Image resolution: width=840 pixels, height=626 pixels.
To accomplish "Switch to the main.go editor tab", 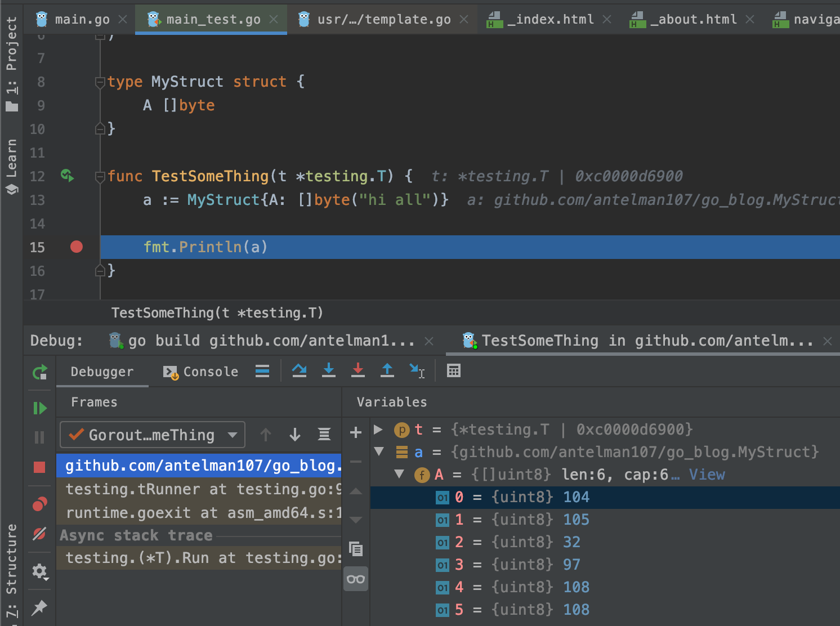I will point(82,19).
